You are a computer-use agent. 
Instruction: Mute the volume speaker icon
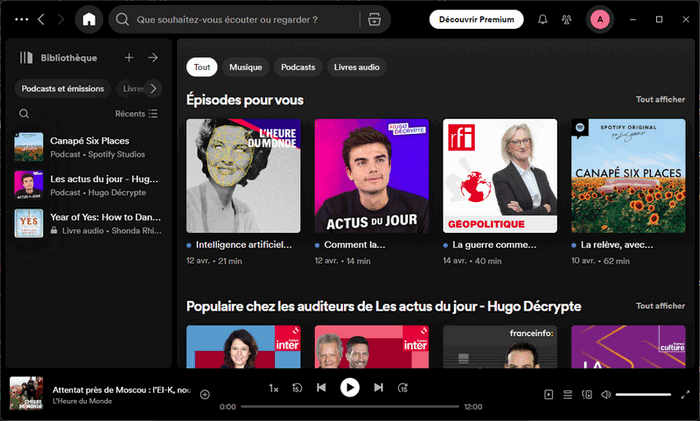606,395
